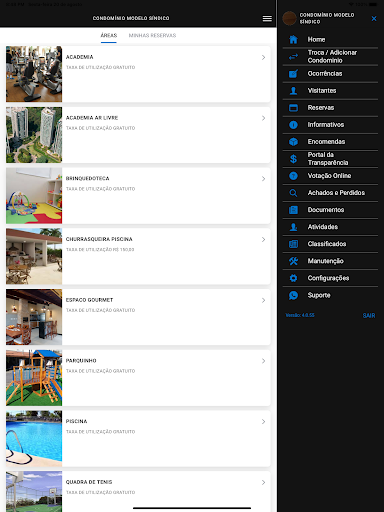Open Informativos menu entry
Image resolution: width=384 pixels, height=512 pixels.
(x=330, y=125)
